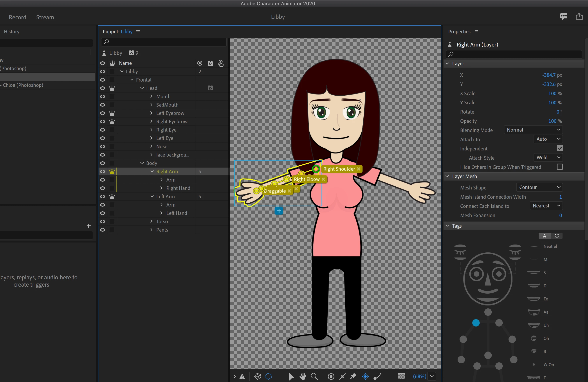Open the Blending Mode dropdown
Screen dimensions: 588x382
533,130
